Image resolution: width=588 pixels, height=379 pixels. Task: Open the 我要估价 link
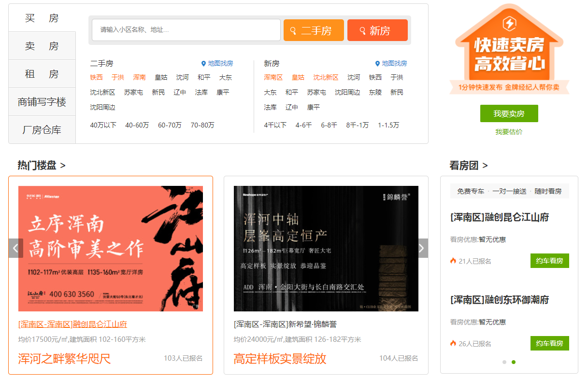pos(509,132)
